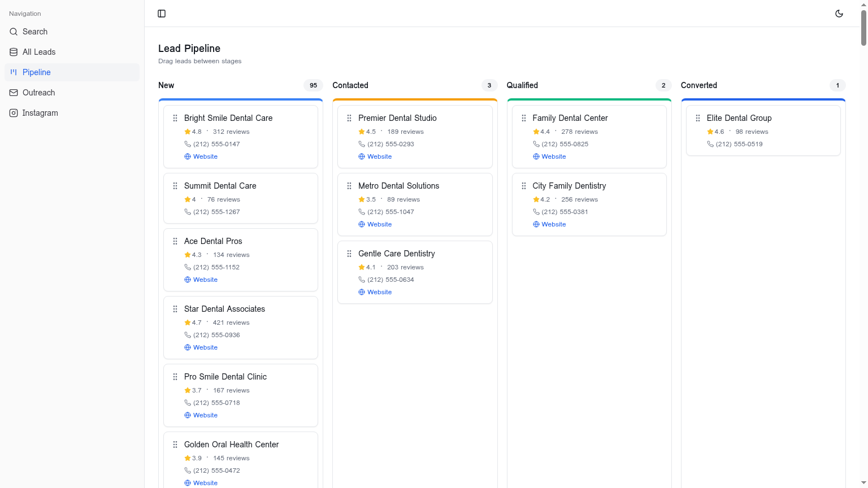
Task: Click phone icon on Metro Dental Solutions
Action: point(362,212)
